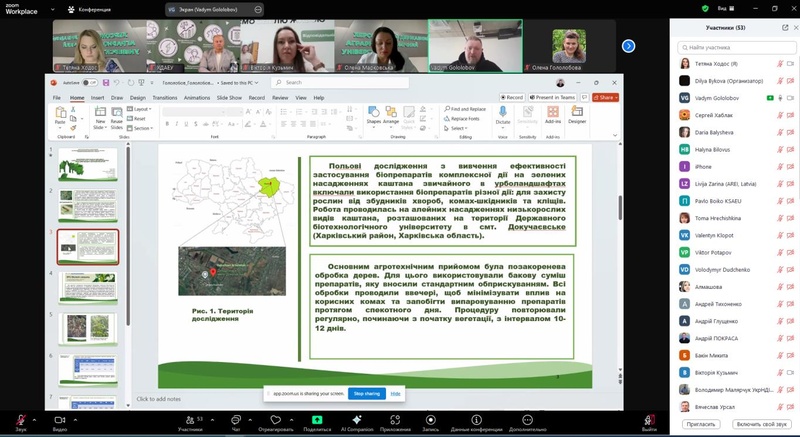Type in the participant search field

tap(735, 47)
